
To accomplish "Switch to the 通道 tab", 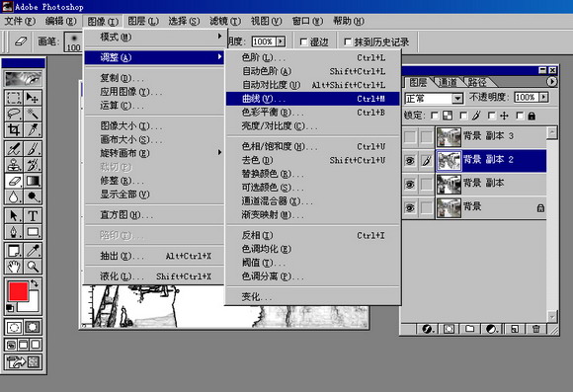I will pyautogui.click(x=448, y=82).
